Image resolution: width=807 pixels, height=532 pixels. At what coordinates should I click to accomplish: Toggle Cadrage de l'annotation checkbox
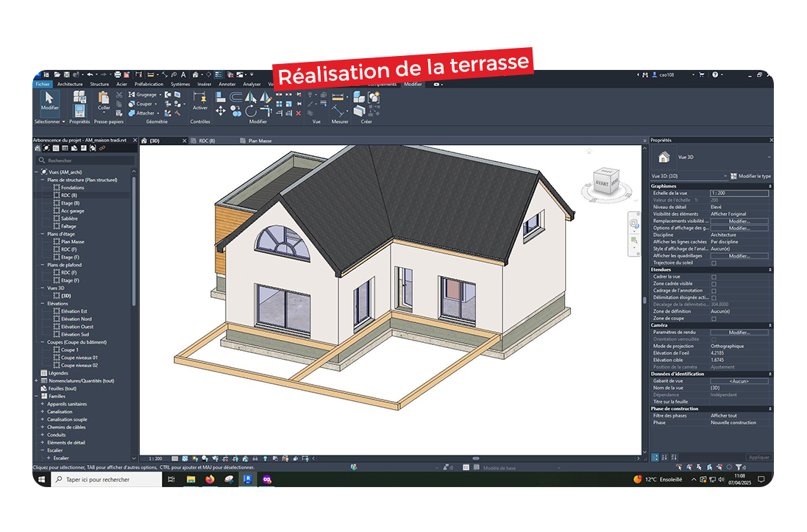pyautogui.click(x=714, y=291)
